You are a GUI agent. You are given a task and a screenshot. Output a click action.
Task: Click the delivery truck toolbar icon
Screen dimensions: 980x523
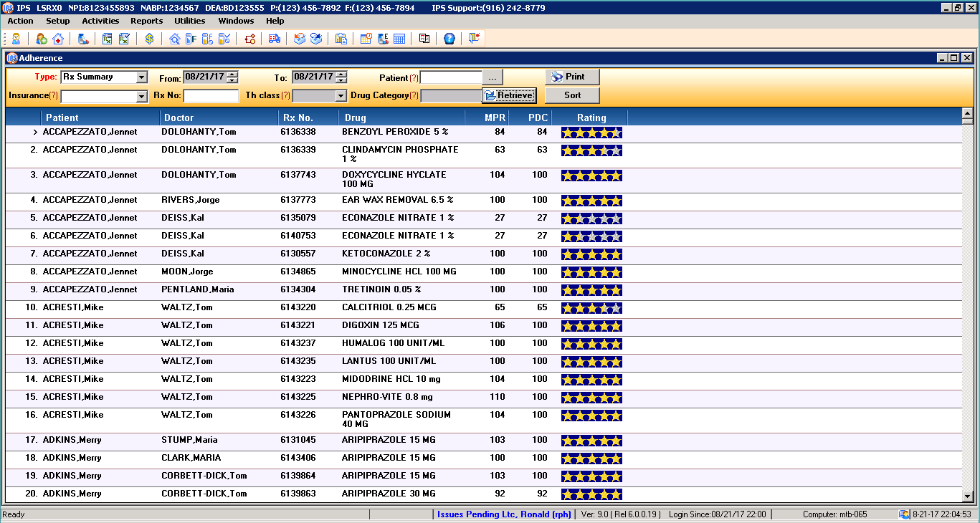(x=275, y=39)
